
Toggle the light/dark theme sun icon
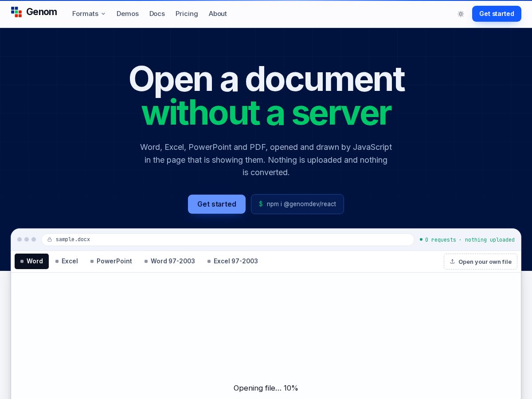click(x=461, y=14)
